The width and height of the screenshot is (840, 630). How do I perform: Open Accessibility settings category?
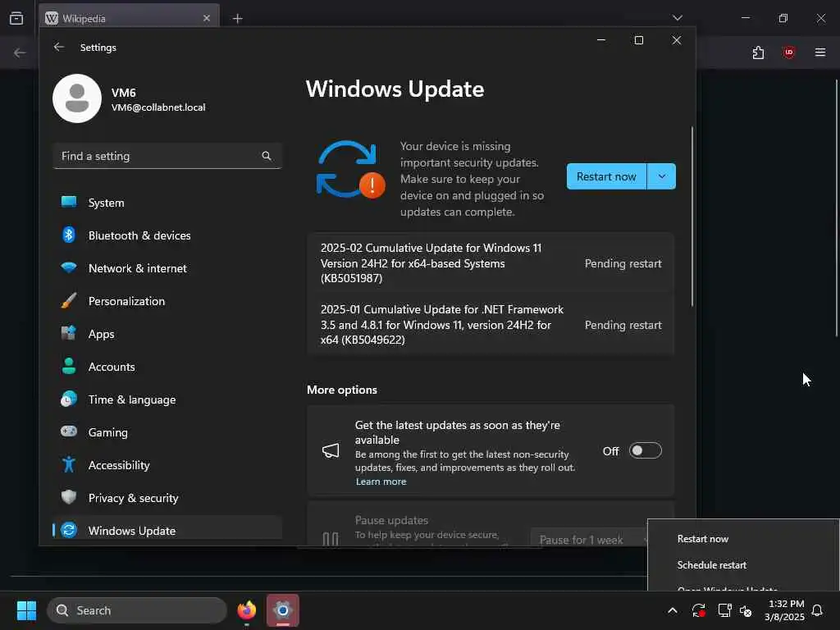tap(167, 465)
